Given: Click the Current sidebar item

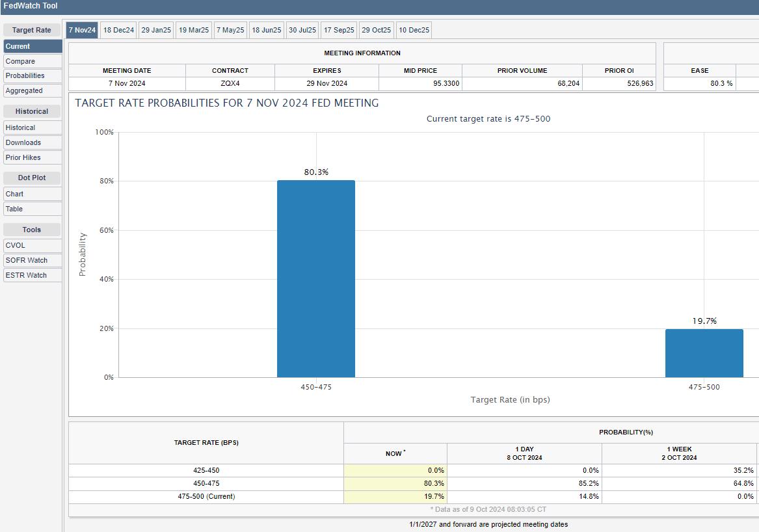Looking at the screenshot, I should tap(33, 46).
